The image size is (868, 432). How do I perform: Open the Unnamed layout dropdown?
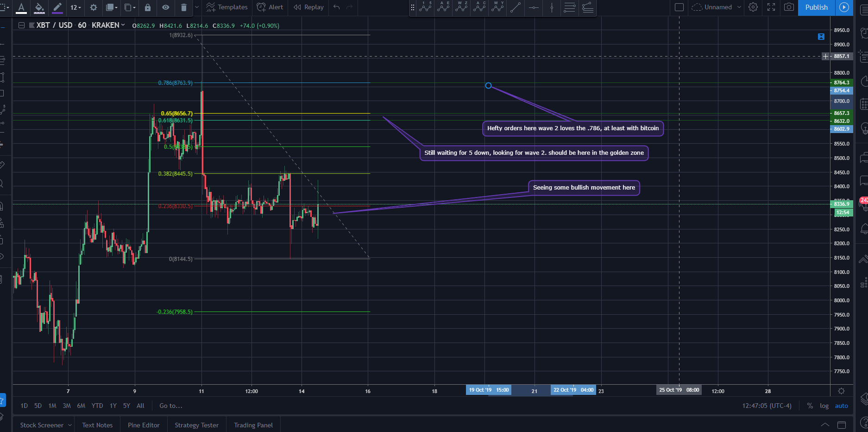pos(717,7)
